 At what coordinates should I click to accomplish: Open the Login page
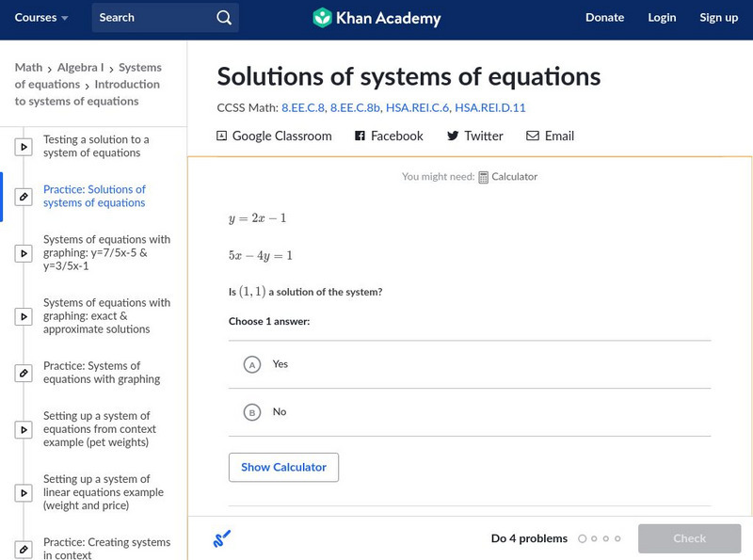(662, 18)
